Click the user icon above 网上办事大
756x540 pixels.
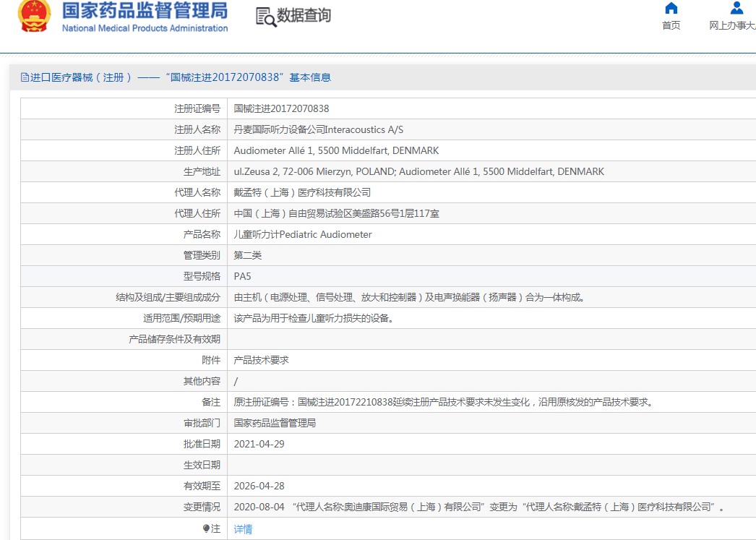pyautogui.click(x=736, y=8)
